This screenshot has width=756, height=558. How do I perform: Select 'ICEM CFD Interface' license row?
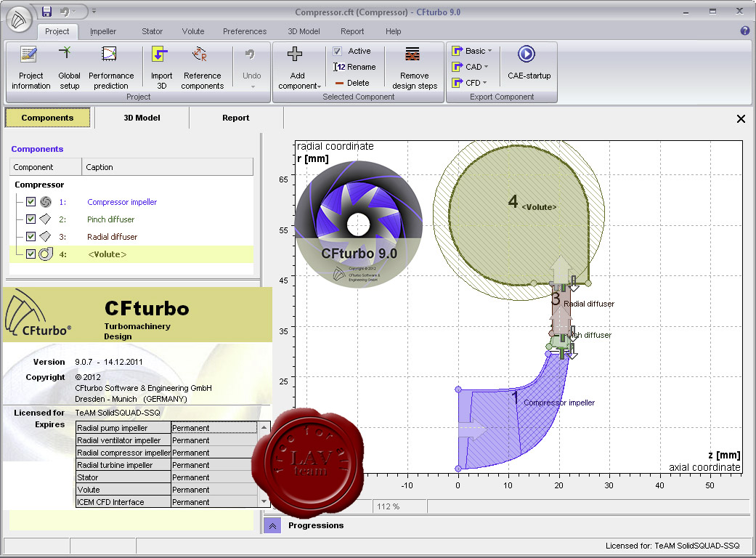[x=166, y=502]
